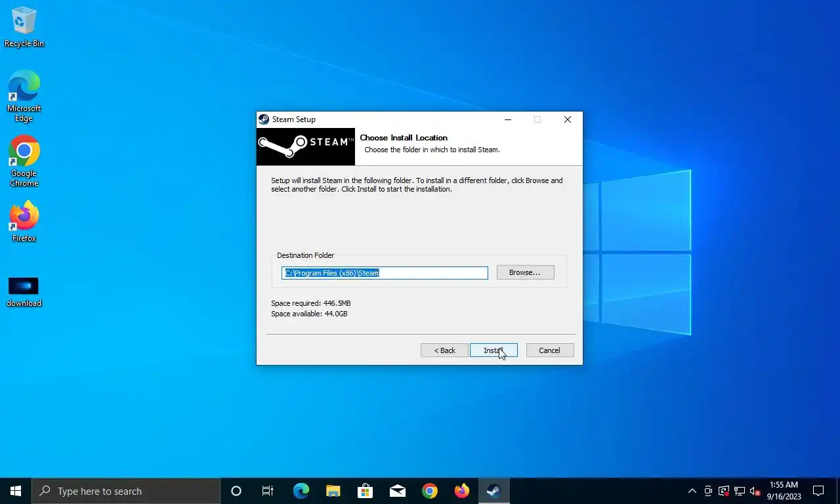Minimize the Steam Setup window
The image size is (840, 504).
[508, 119]
